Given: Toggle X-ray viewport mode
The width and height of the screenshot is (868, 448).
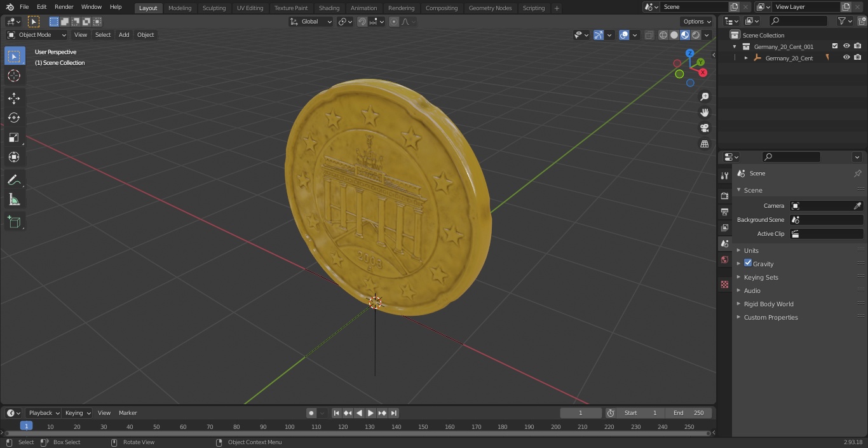Looking at the screenshot, I should coord(649,35).
